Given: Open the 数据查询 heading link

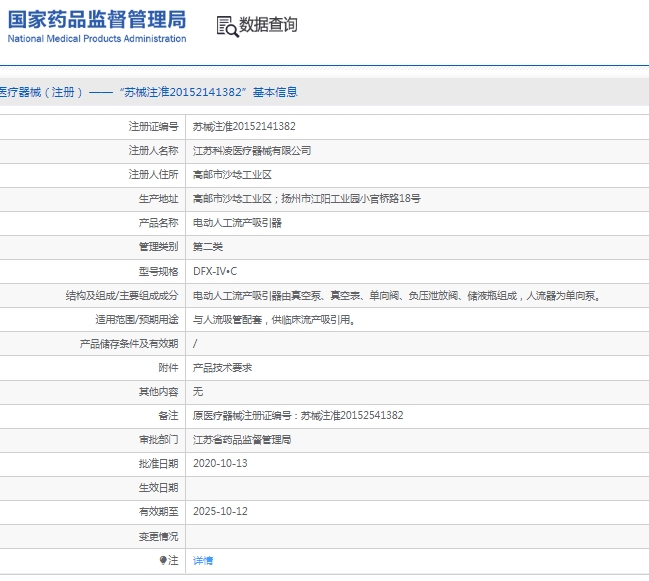Looking at the screenshot, I should 268,24.
